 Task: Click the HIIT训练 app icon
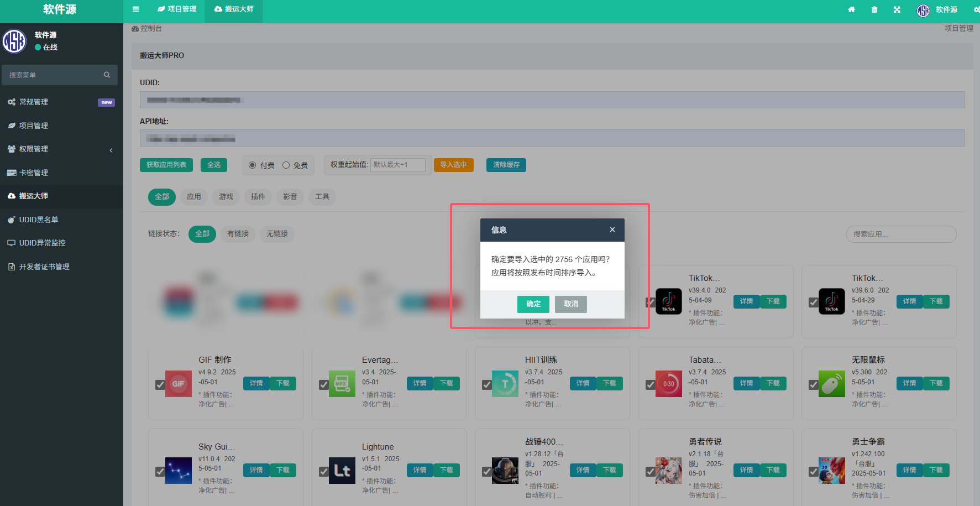[x=505, y=384]
